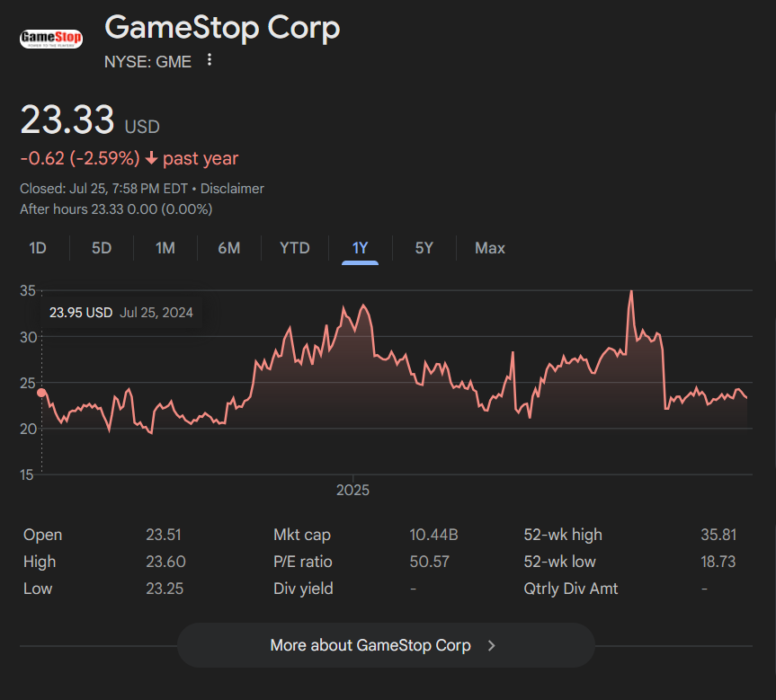Click the 23.95 USD Jul 25, 2024 tooltip

point(121,313)
